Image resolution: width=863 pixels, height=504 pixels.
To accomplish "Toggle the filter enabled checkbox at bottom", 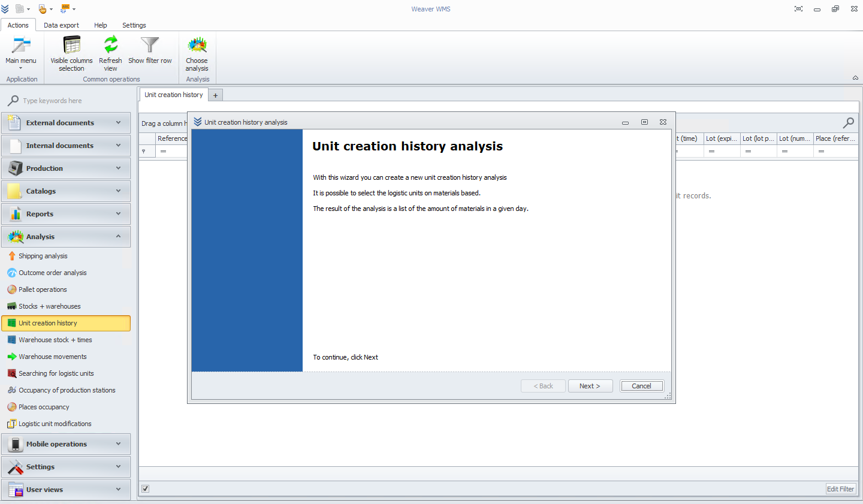I will (x=145, y=489).
